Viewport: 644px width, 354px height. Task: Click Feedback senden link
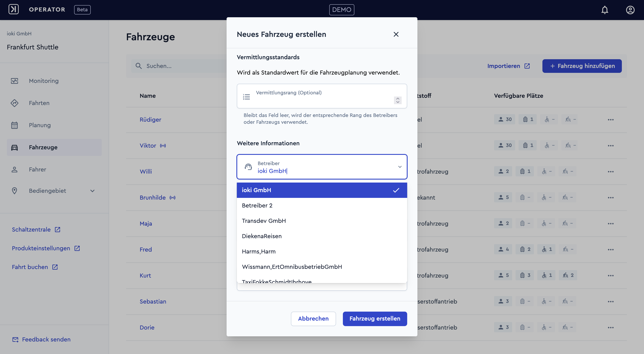(x=41, y=339)
